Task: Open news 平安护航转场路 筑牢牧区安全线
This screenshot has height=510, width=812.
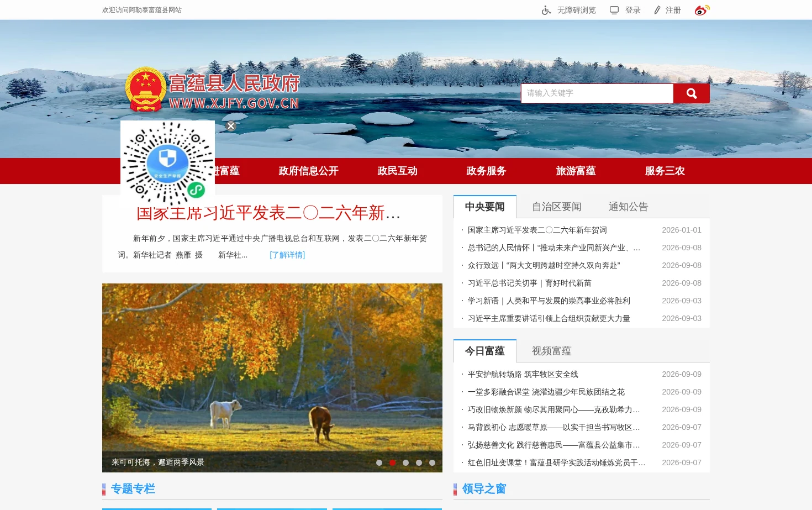Action: [523, 374]
